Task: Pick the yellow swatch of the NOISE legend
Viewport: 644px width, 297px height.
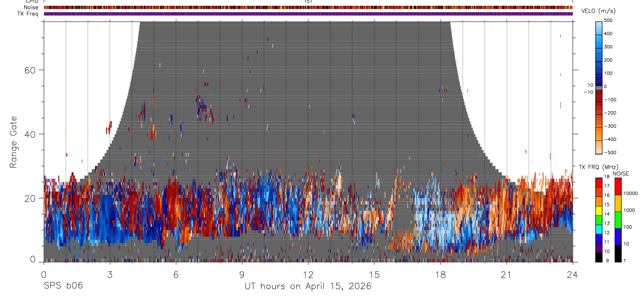Action: (618, 203)
